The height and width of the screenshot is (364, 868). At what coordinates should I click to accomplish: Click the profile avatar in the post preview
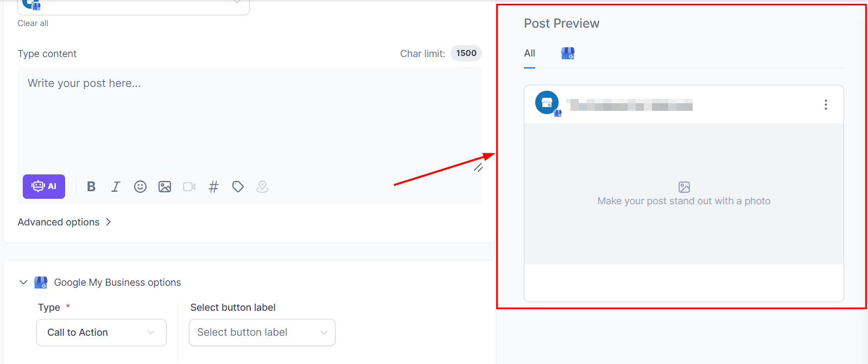point(547,103)
